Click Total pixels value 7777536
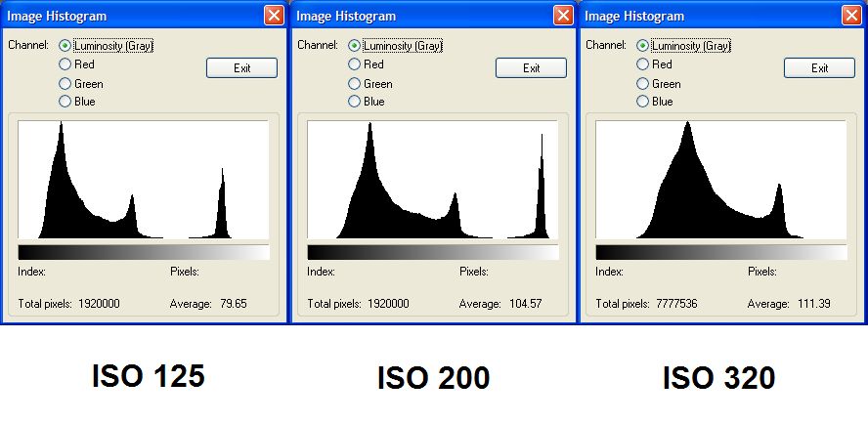868x423 pixels. tap(675, 304)
